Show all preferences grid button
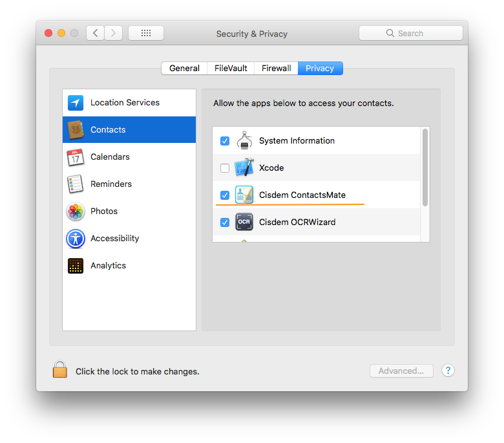The width and height of the screenshot is (504, 443). coord(146,33)
